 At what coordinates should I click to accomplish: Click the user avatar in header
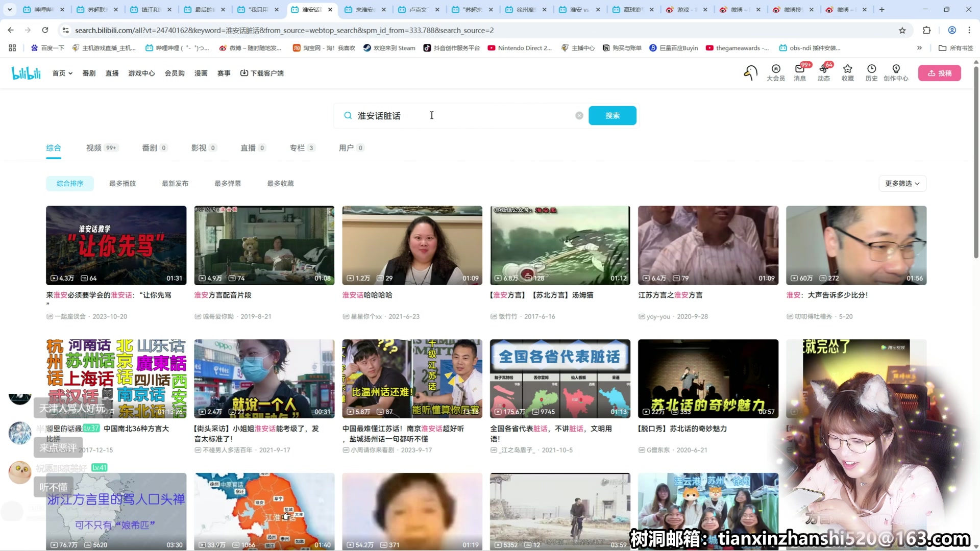(750, 73)
